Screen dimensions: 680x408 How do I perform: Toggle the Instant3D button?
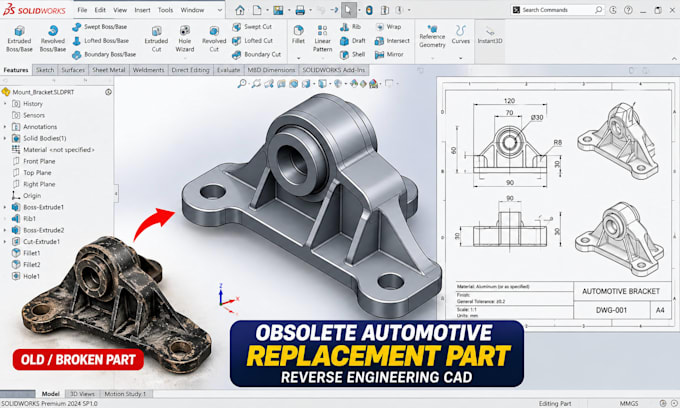pyautogui.click(x=490, y=35)
